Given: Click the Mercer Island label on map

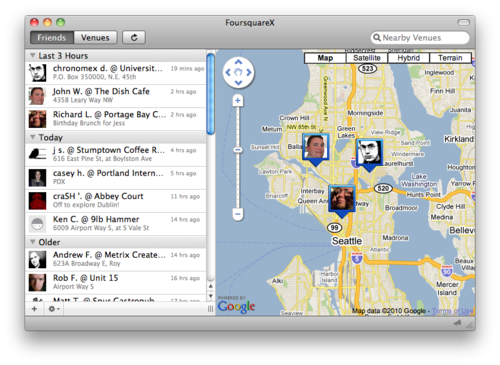Looking at the screenshot, I should [447, 289].
